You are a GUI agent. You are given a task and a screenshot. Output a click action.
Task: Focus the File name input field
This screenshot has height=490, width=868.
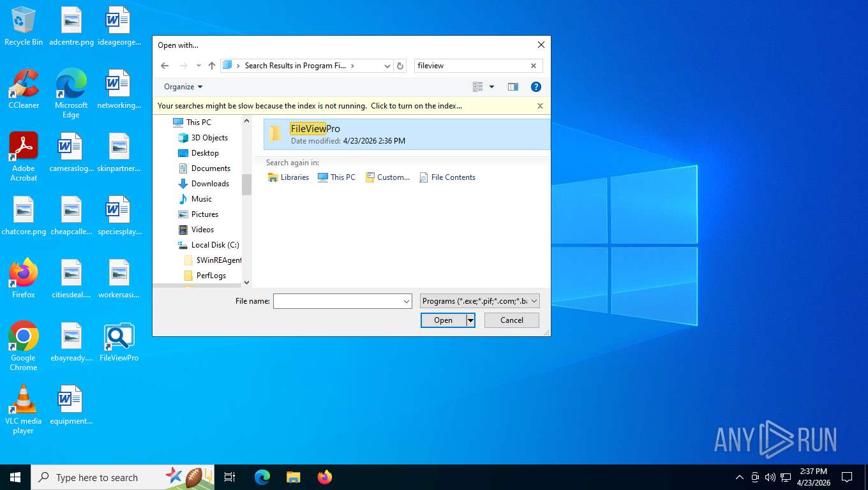point(338,301)
